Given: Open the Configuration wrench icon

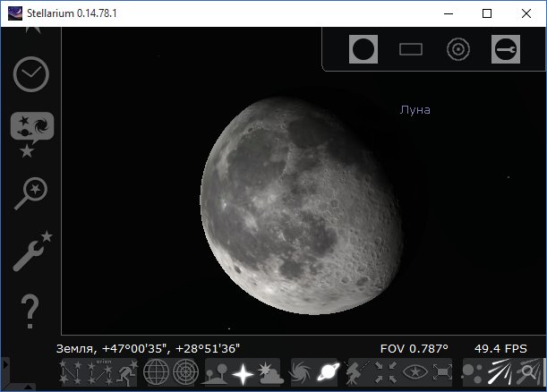Looking at the screenshot, I should click(x=30, y=251).
